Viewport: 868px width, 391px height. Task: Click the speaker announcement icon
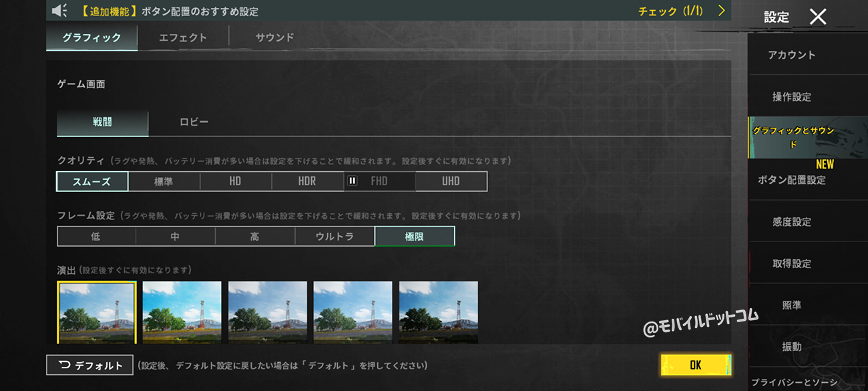tap(59, 11)
